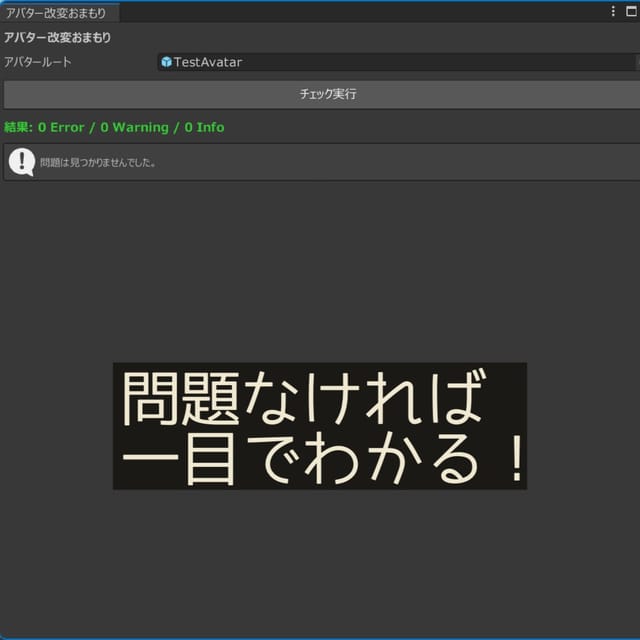
Task: Click the TestAvatar name text
Action: (x=208, y=62)
